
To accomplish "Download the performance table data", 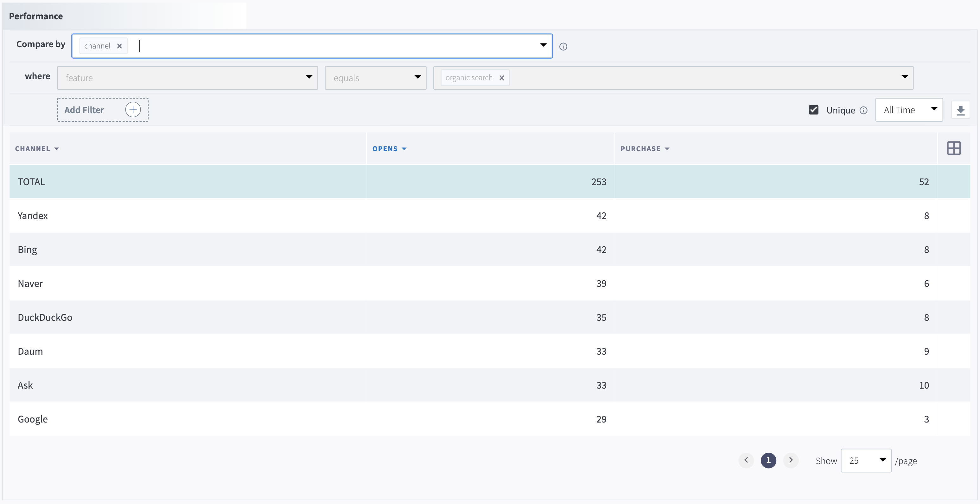I will coord(960,110).
